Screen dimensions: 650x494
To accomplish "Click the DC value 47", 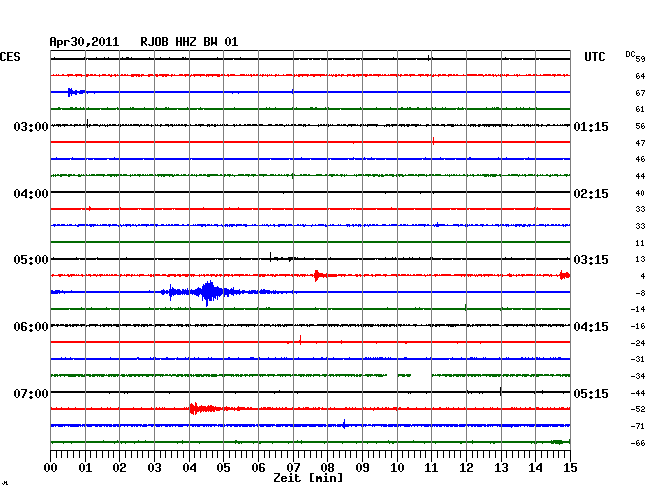I will click(640, 143).
